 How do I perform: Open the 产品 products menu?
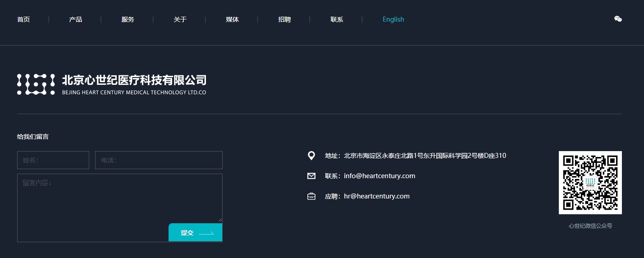76,19
